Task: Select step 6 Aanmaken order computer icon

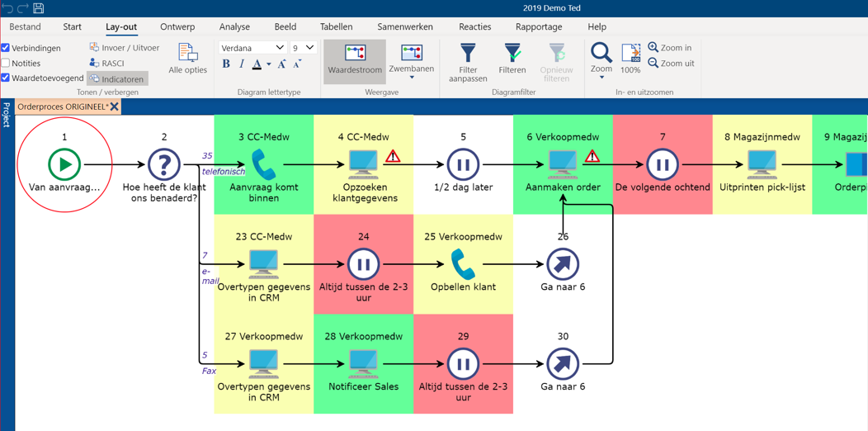Action: [x=563, y=164]
